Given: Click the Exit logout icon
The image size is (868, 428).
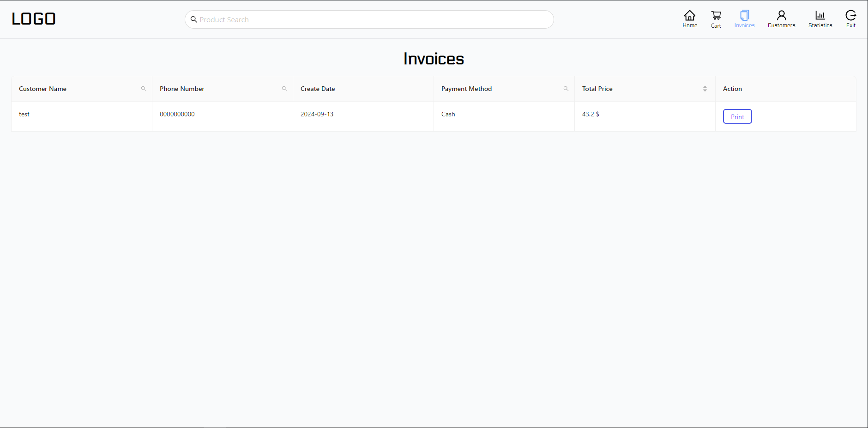Looking at the screenshot, I should pyautogui.click(x=850, y=16).
